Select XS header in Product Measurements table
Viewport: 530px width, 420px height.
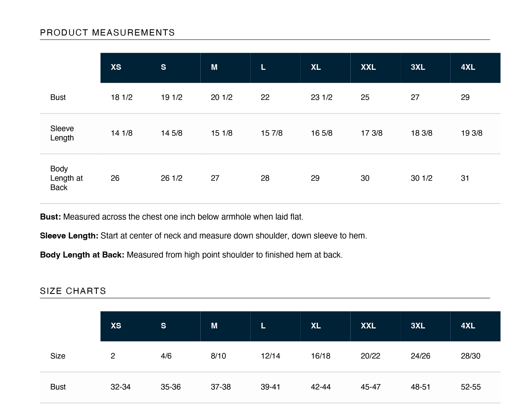coord(116,67)
